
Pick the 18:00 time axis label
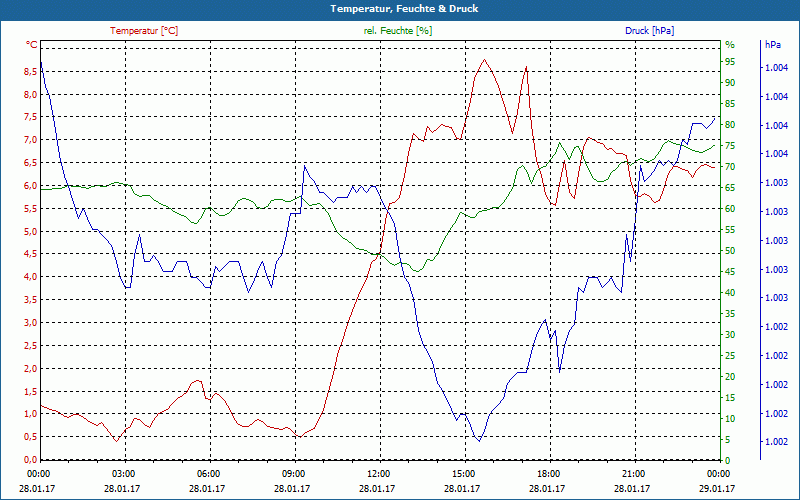pos(548,473)
